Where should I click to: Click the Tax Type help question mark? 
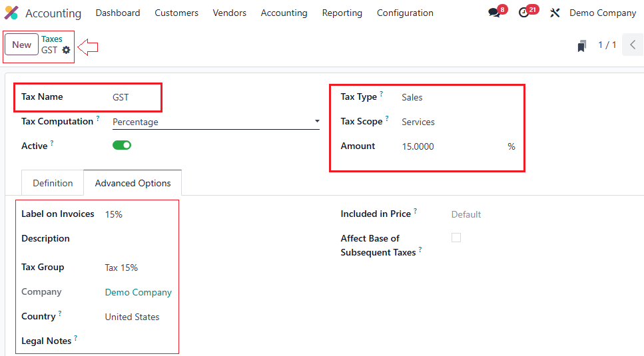382,94
